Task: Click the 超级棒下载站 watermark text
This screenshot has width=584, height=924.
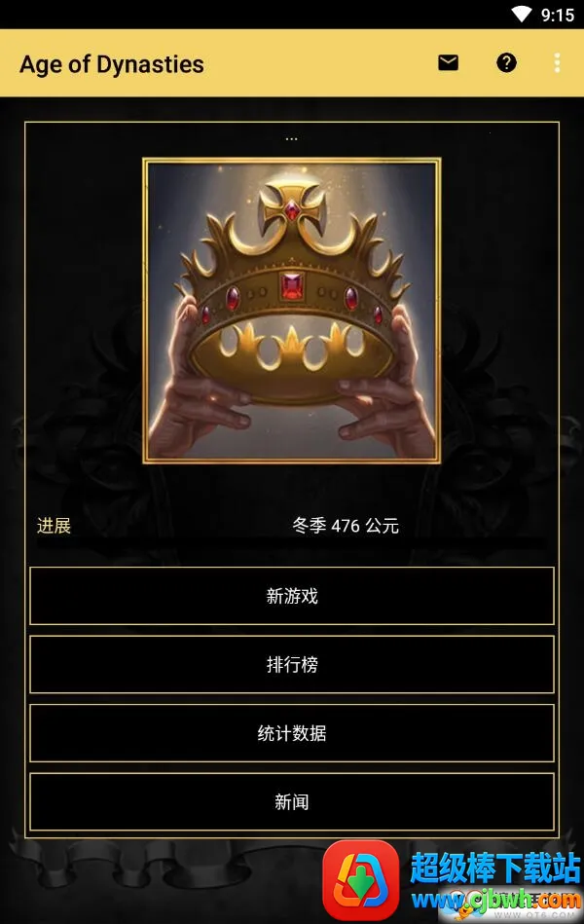Action: (494, 869)
